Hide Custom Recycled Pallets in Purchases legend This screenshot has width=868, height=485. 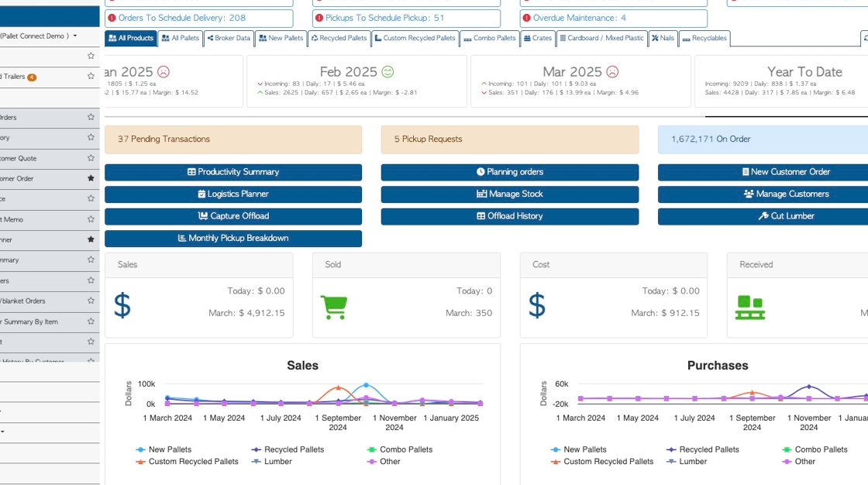tap(601, 461)
